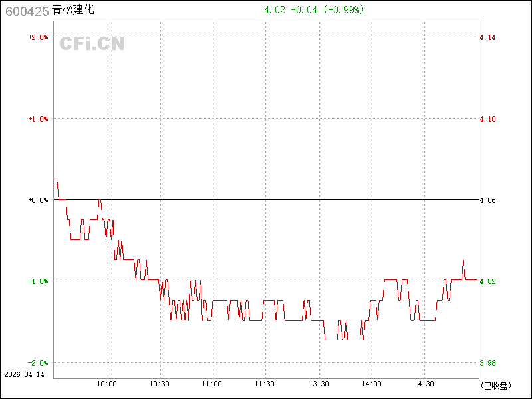Click the 3.98 price label
Image resolution: width=532 pixels, height=399 pixels.
[x=487, y=363]
